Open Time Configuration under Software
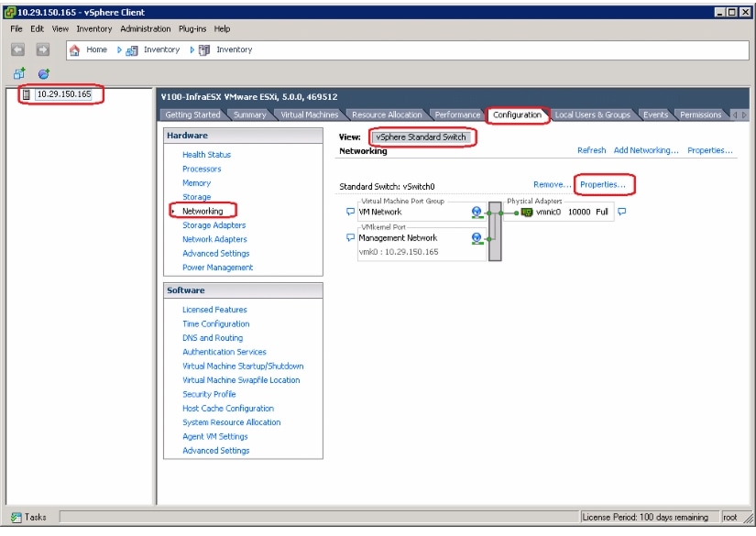 215,323
